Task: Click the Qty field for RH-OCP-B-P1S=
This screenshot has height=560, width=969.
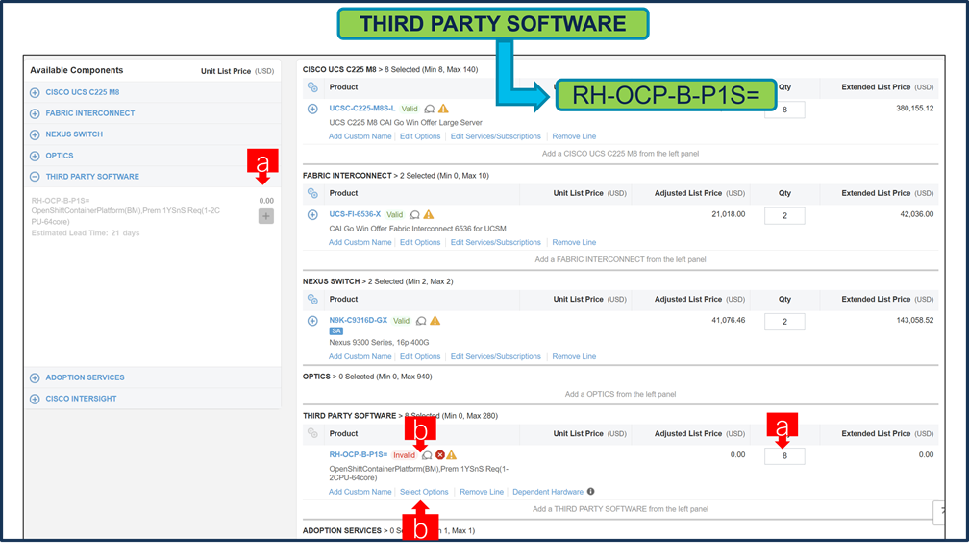Action: tap(784, 455)
